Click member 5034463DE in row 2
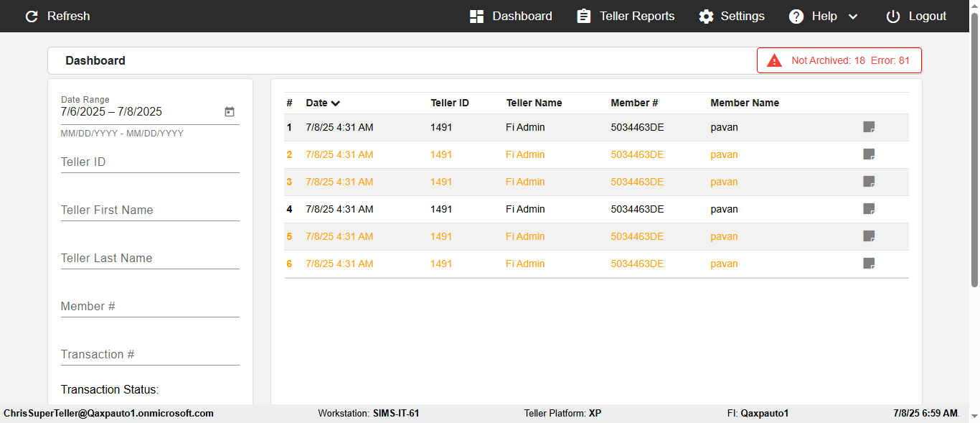The width and height of the screenshot is (980, 423). (637, 154)
